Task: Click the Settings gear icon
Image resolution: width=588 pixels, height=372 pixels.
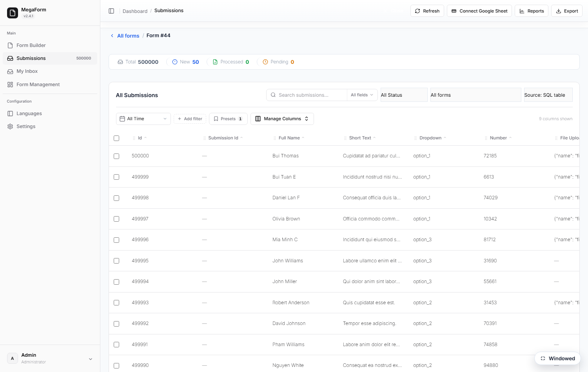Action: pyautogui.click(x=10, y=126)
